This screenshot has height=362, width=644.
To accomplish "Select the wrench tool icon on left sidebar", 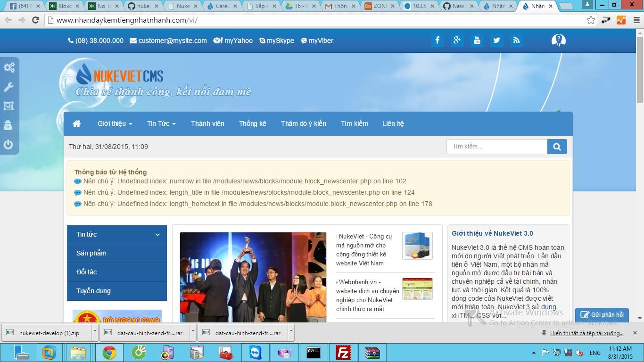I will pyautogui.click(x=9, y=87).
